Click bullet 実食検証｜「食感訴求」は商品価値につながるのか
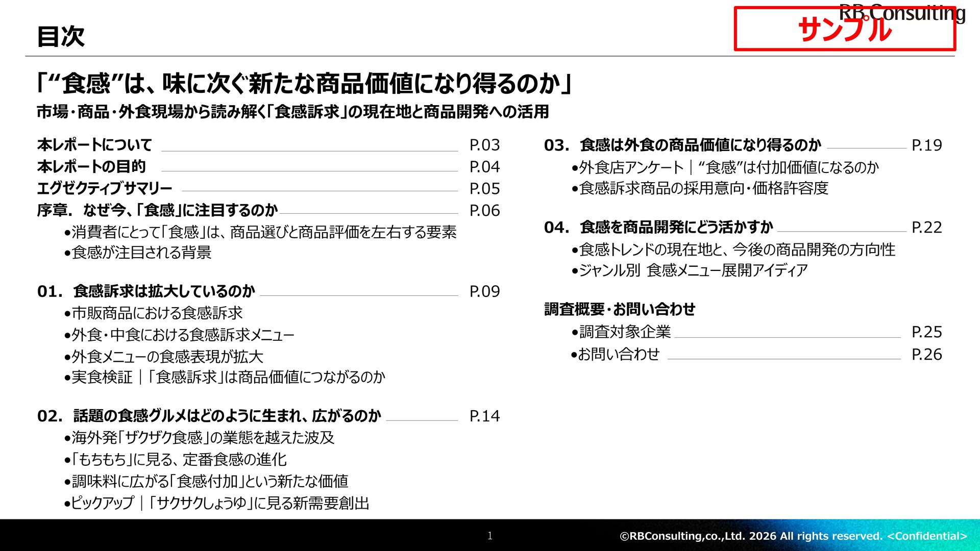The width and height of the screenshot is (980, 551). point(225,377)
